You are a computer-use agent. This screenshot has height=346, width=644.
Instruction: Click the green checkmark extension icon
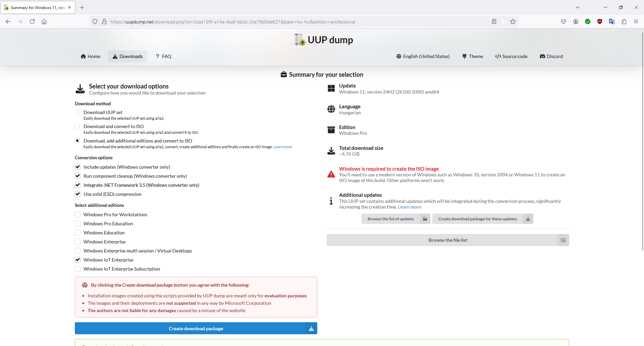588,21
